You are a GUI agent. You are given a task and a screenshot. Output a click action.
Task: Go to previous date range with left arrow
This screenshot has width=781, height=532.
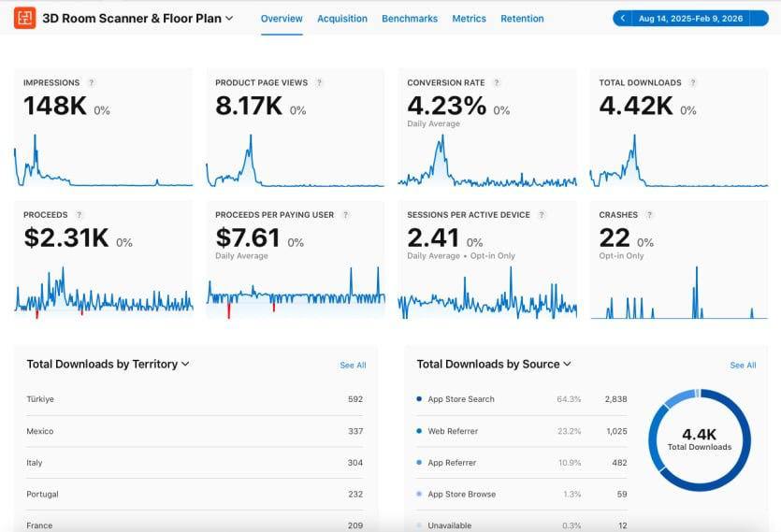(623, 19)
